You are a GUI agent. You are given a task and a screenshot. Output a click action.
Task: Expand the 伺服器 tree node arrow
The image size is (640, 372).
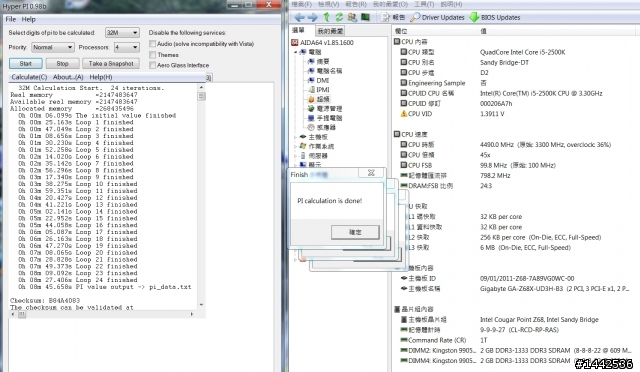[x=295, y=156]
